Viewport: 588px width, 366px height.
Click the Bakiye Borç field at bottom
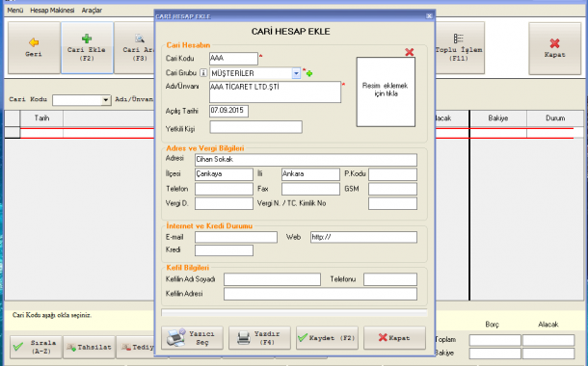(495, 353)
